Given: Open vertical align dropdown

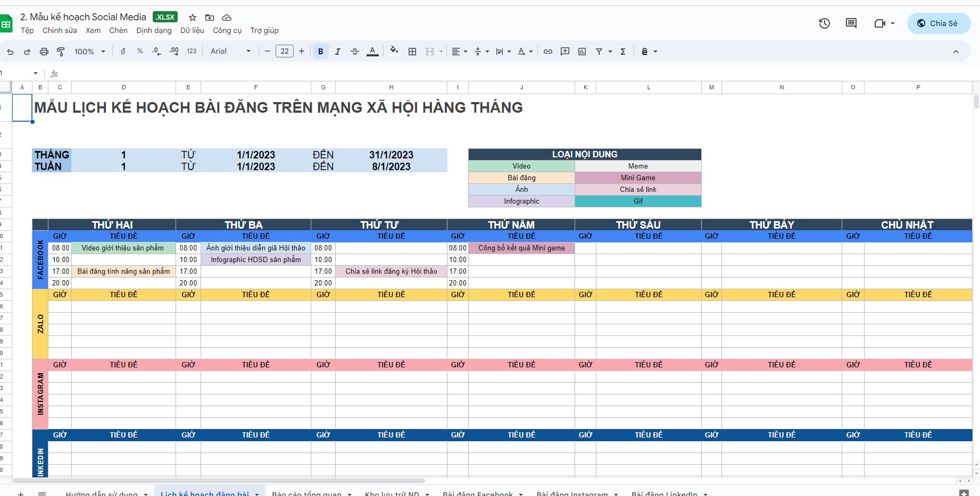Looking at the screenshot, I should 481,51.
